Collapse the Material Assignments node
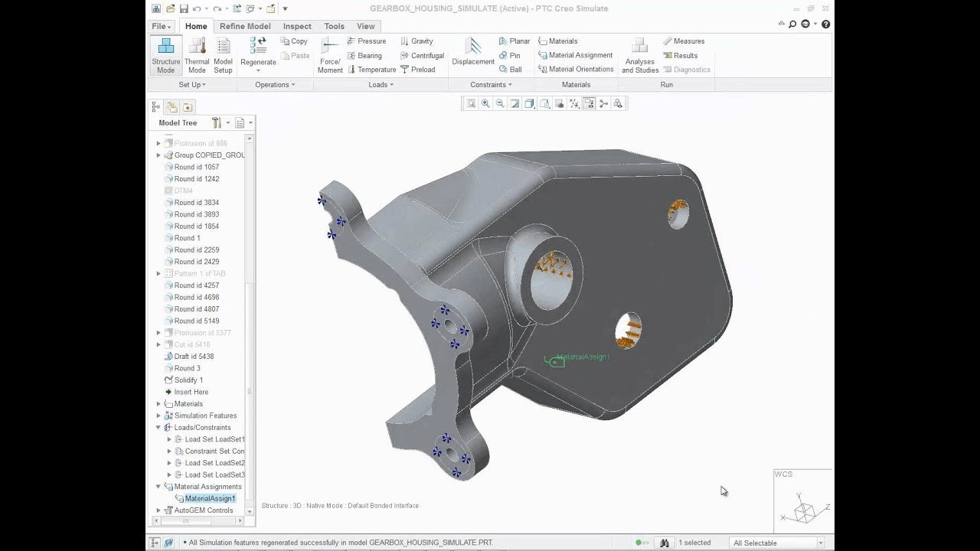This screenshot has width=980, height=551. tap(158, 487)
